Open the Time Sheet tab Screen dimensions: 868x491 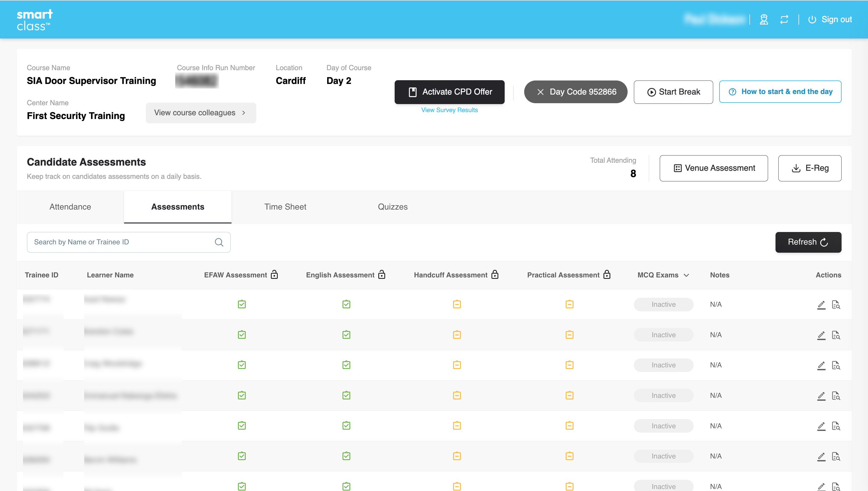(285, 207)
